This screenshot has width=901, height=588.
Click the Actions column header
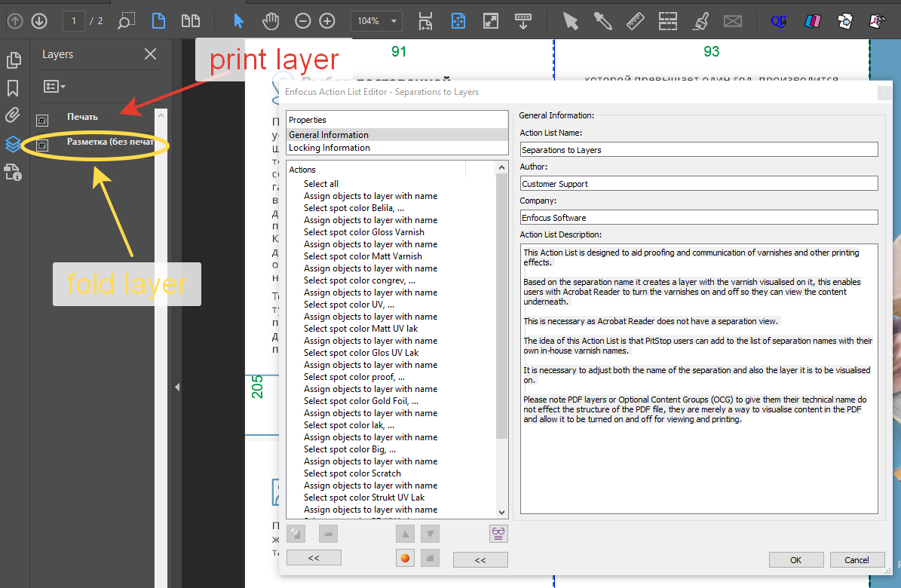[x=375, y=170]
